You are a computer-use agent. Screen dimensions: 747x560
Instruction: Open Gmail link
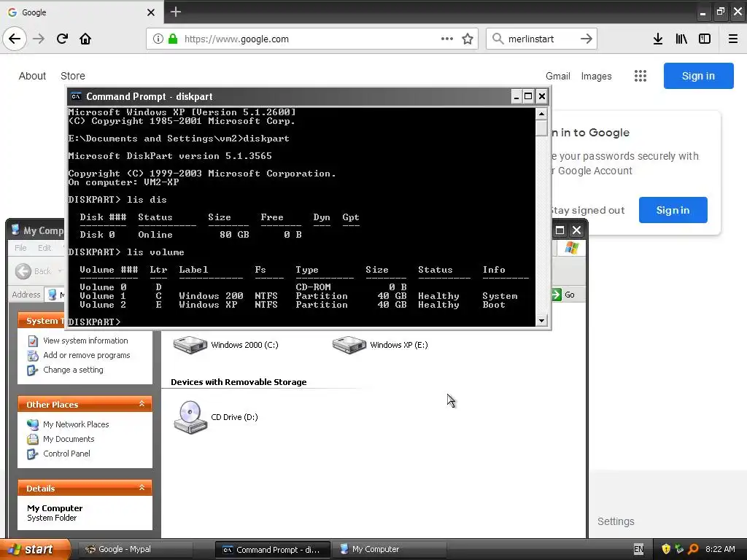557,76
